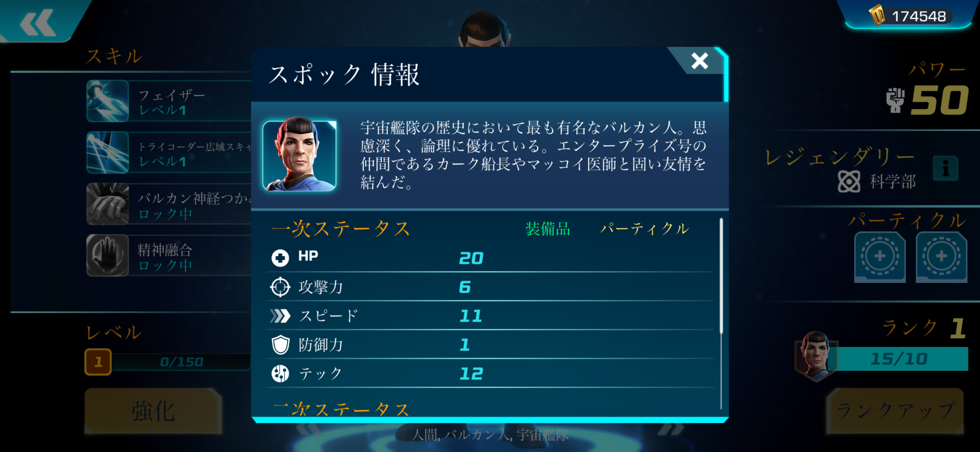Open the トライコーダー広域スキャン skill icon
The image size is (980, 452).
point(108,153)
